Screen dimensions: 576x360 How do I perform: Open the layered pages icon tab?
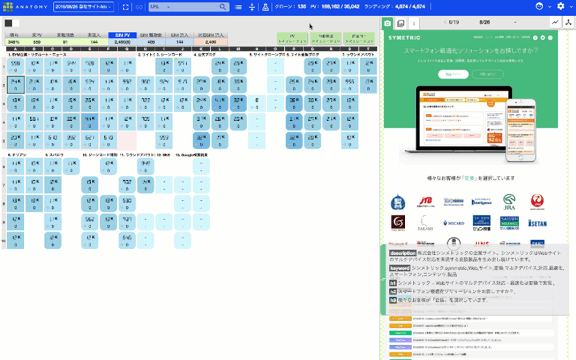click(x=401, y=23)
